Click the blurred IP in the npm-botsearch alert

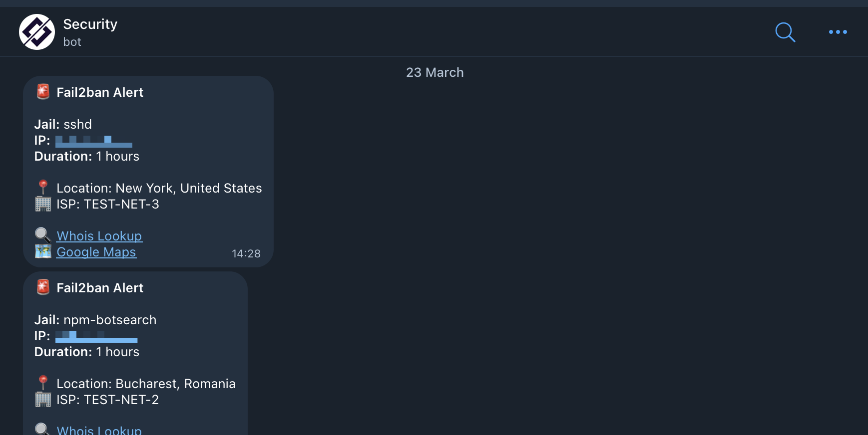point(96,337)
